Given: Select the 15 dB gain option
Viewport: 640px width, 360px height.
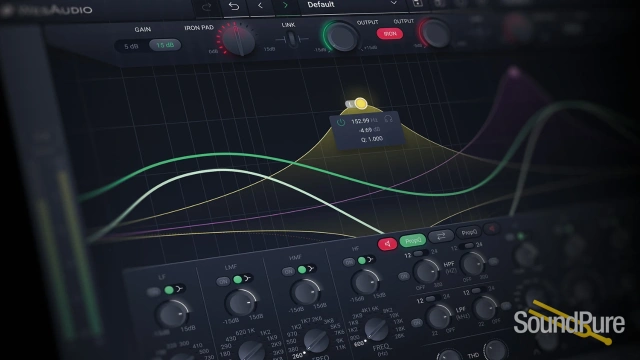Looking at the screenshot, I should coord(165,45).
